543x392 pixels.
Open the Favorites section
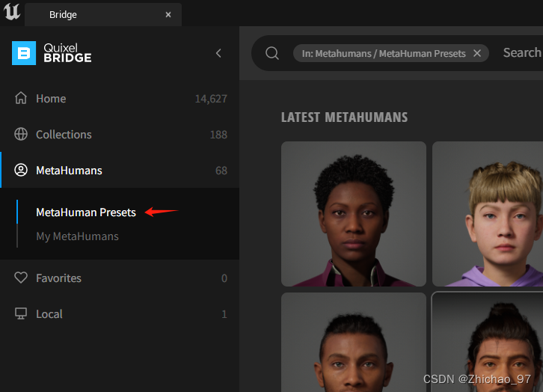120,278
